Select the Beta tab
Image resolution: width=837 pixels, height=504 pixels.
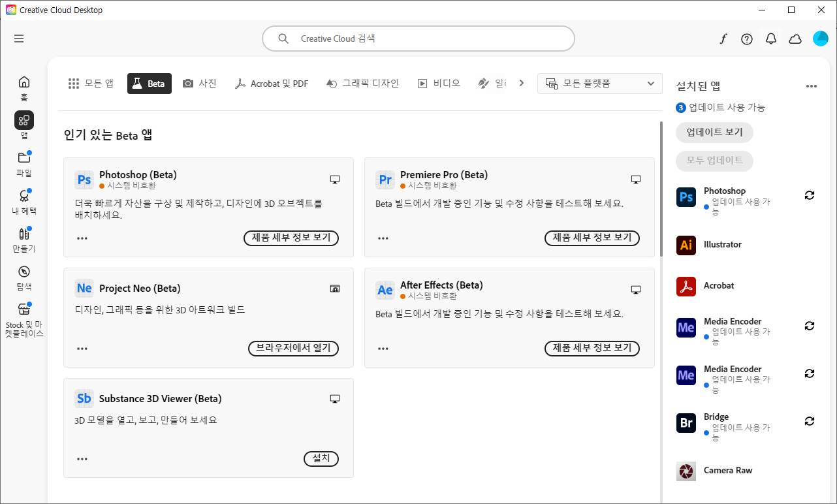click(150, 84)
